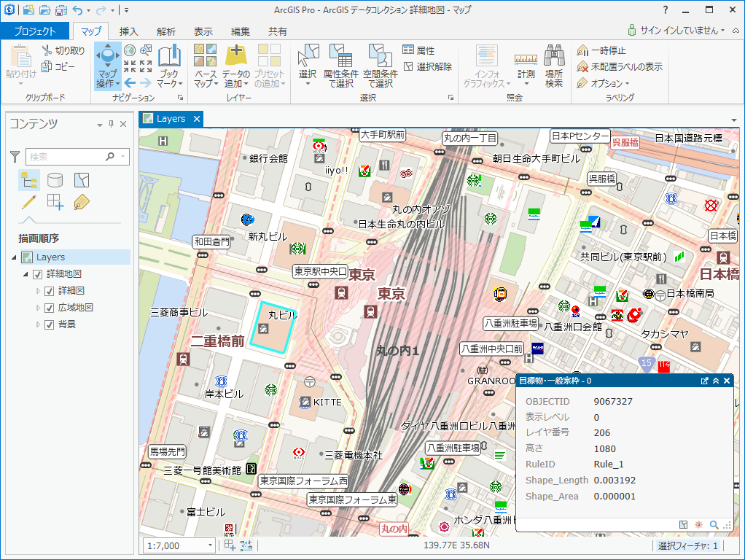Image resolution: width=745 pixels, height=560 pixels.
Task: Open the Contents pane options dropdown arrow
Action: click(x=100, y=125)
